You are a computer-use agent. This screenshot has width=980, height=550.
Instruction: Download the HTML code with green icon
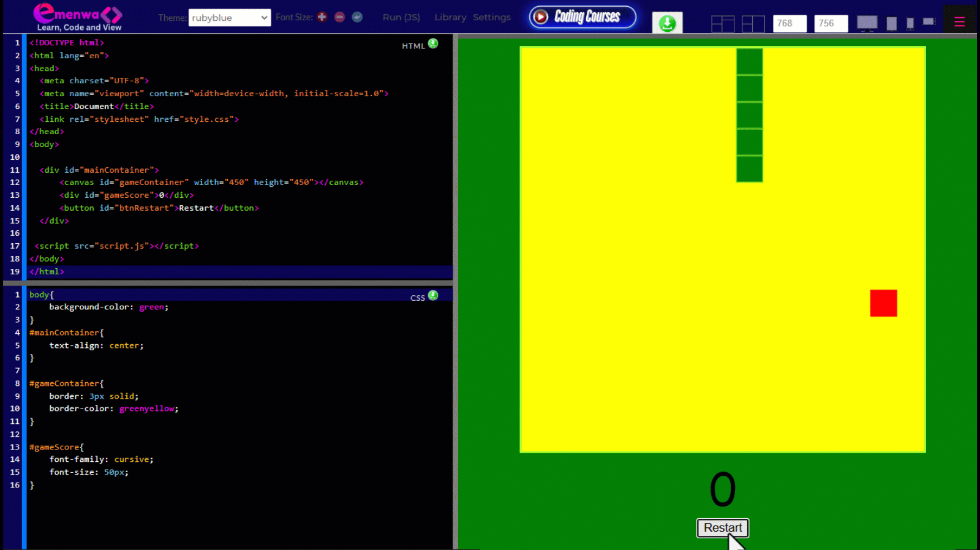tap(433, 43)
